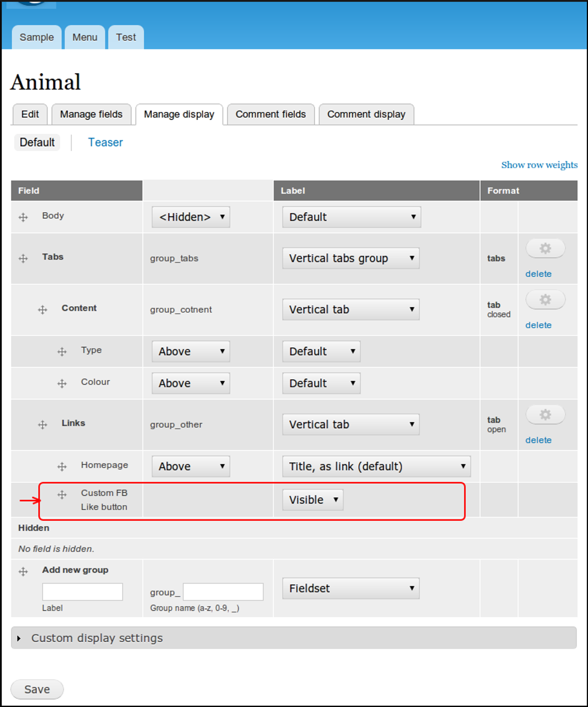
Task: Open the Type label dropdown showing Above
Action: [191, 351]
